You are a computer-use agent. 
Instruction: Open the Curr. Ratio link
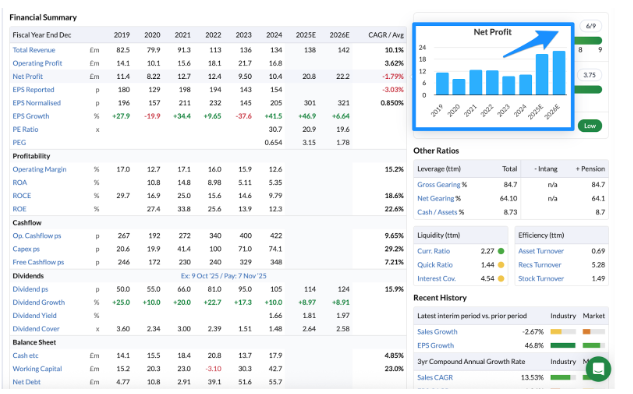click(434, 251)
